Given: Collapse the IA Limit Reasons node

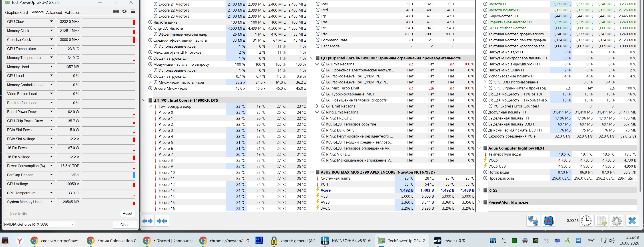Looking at the screenshot, I should pyautogui.click(x=317, y=64).
